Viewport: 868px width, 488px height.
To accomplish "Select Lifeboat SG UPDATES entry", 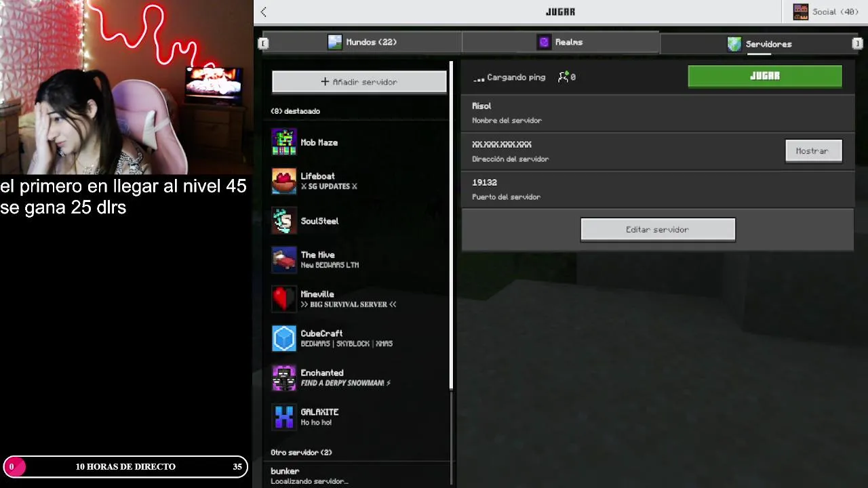I will click(359, 182).
